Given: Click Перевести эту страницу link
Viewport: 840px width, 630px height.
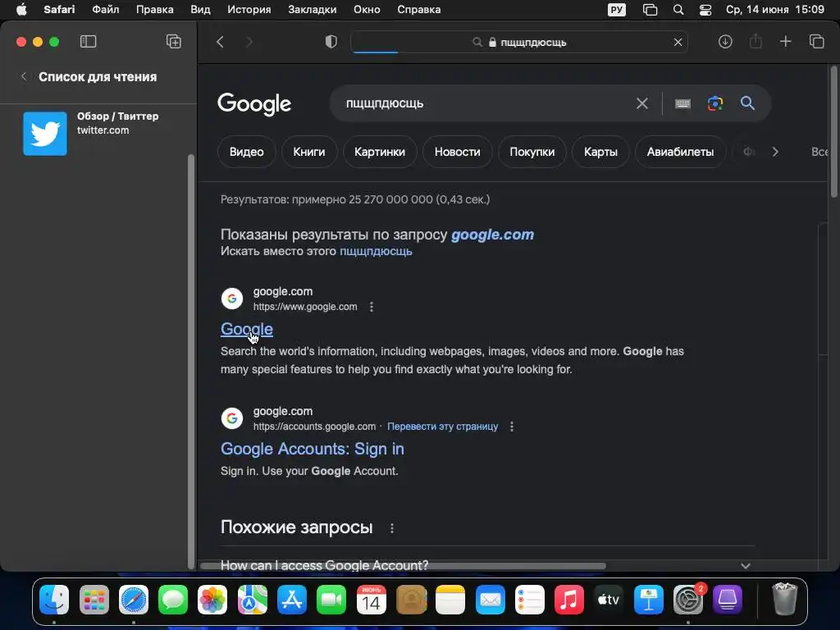Looking at the screenshot, I should click(442, 427).
